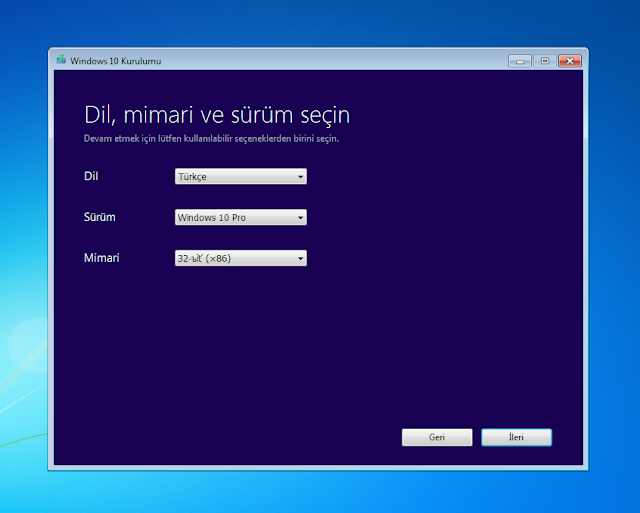This screenshot has height=513, width=640.
Task: Click the 'Windows 10 Kurulumu' window title text
Action: click(116, 61)
